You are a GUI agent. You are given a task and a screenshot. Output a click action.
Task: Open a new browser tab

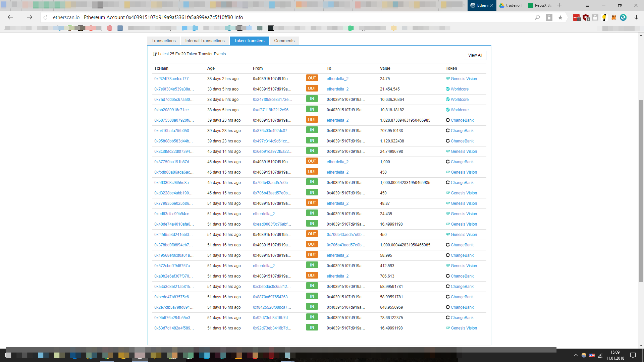[559, 5]
